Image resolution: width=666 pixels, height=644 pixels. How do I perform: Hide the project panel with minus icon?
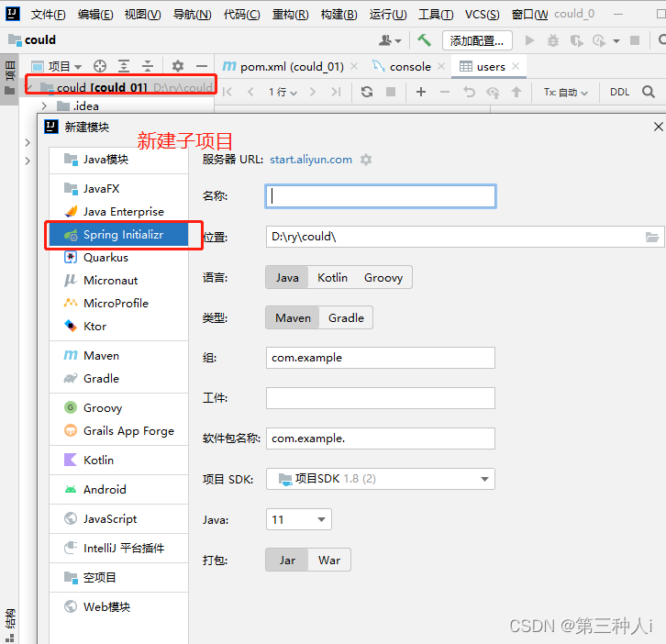click(x=201, y=66)
